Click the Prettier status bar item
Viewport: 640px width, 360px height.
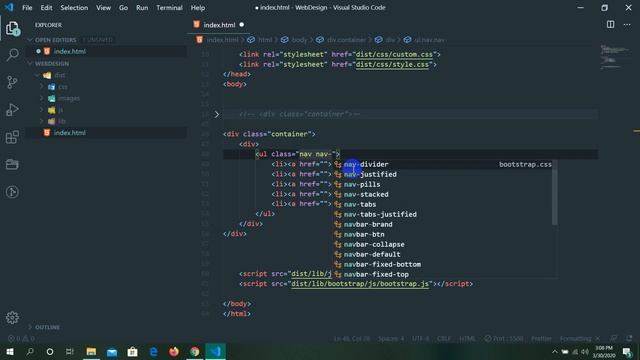pos(541,338)
